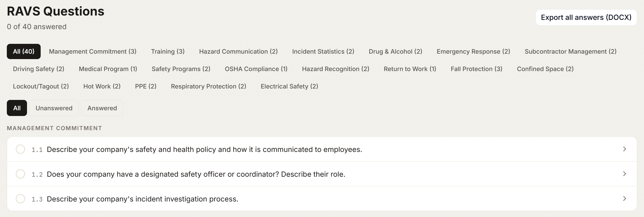The width and height of the screenshot is (644, 217).
Task: Export all answers as DOCX
Action: tap(586, 17)
